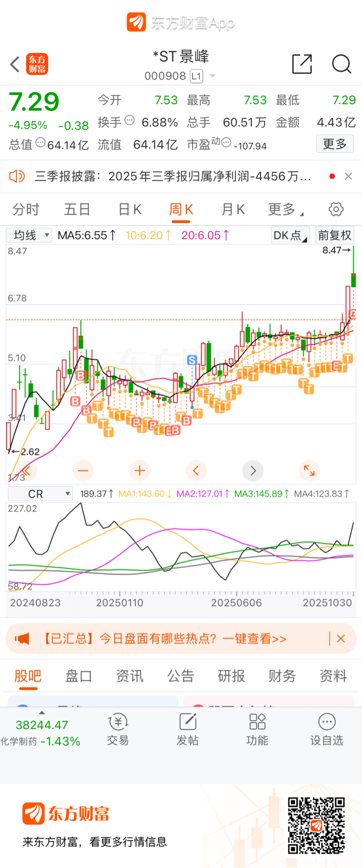This screenshot has height=868, width=362.
Task: Open the 三季报披露 news headline
Action: click(x=173, y=176)
